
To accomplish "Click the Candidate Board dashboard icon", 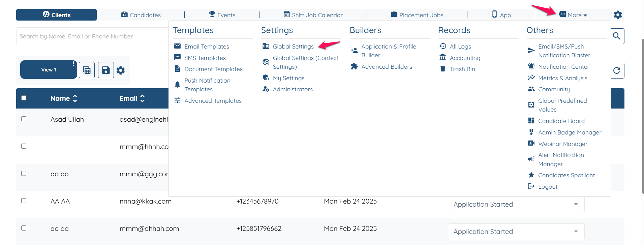I will tap(531, 121).
